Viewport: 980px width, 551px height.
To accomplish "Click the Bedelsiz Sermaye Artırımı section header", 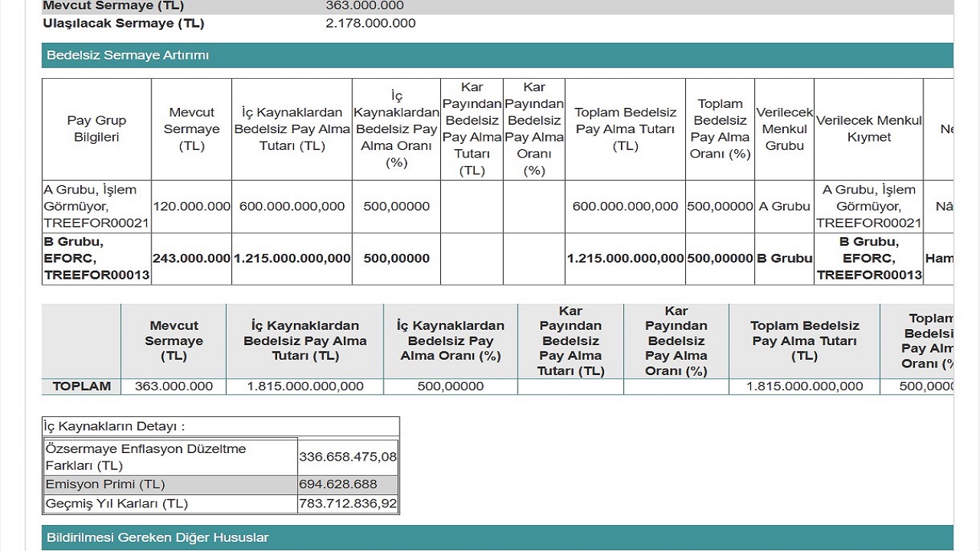I will 128,55.
